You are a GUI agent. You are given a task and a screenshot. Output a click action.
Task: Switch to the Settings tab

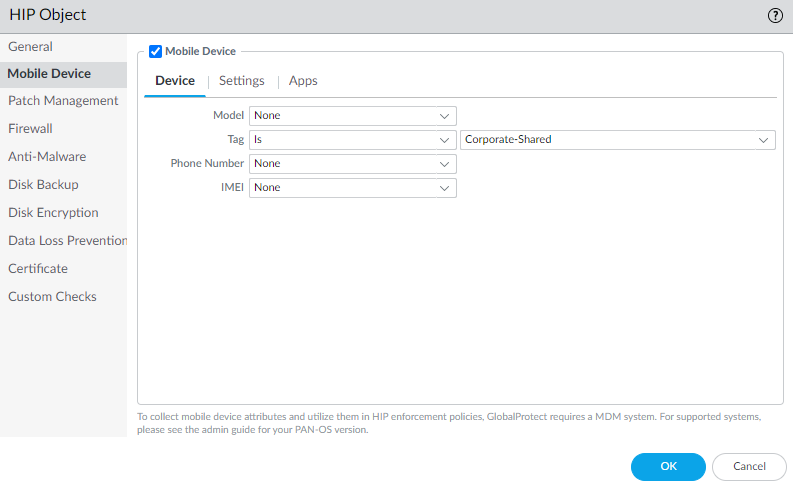pos(241,81)
